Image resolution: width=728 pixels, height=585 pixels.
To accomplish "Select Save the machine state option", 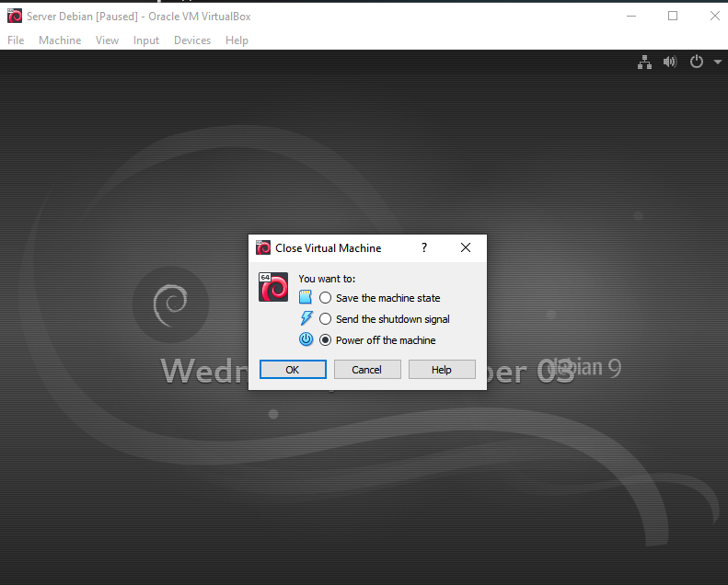I will pyautogui.click(x=326, y=298).
